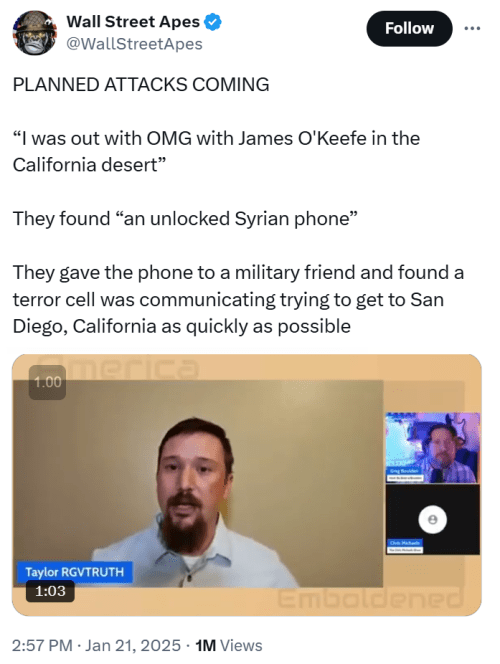The width and height of the screenshot is (500, 664).
Task: Click the black camera-off participant tile
Action: click(x=433, y=520)
